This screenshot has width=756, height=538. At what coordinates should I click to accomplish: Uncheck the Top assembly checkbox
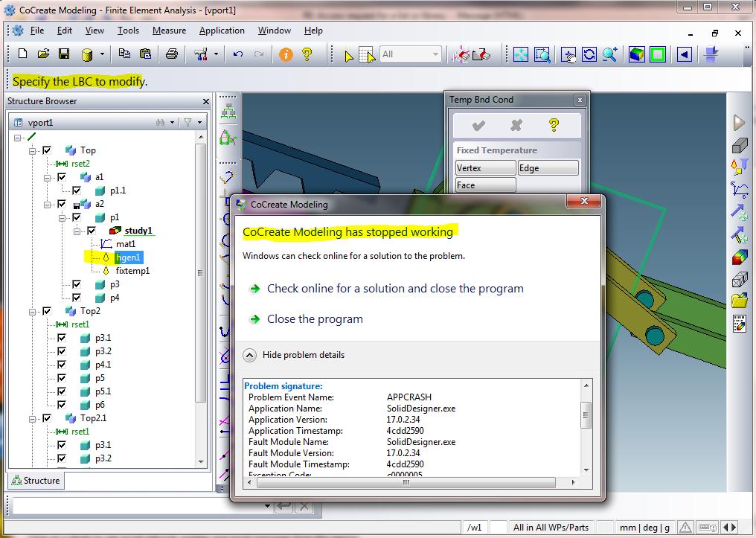tap(47, 150)
